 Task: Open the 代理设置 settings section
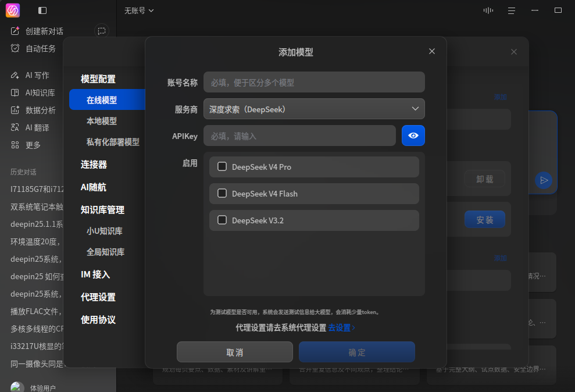(98, 297)
